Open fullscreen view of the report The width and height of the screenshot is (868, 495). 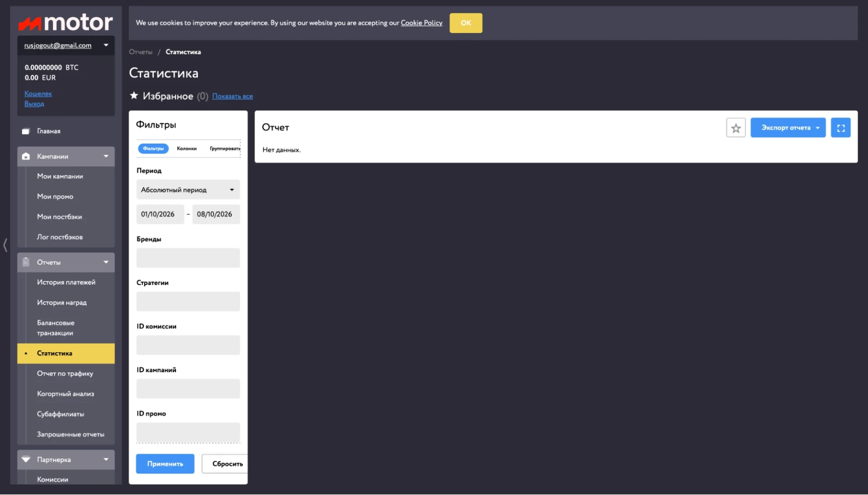tap(840, 128)
